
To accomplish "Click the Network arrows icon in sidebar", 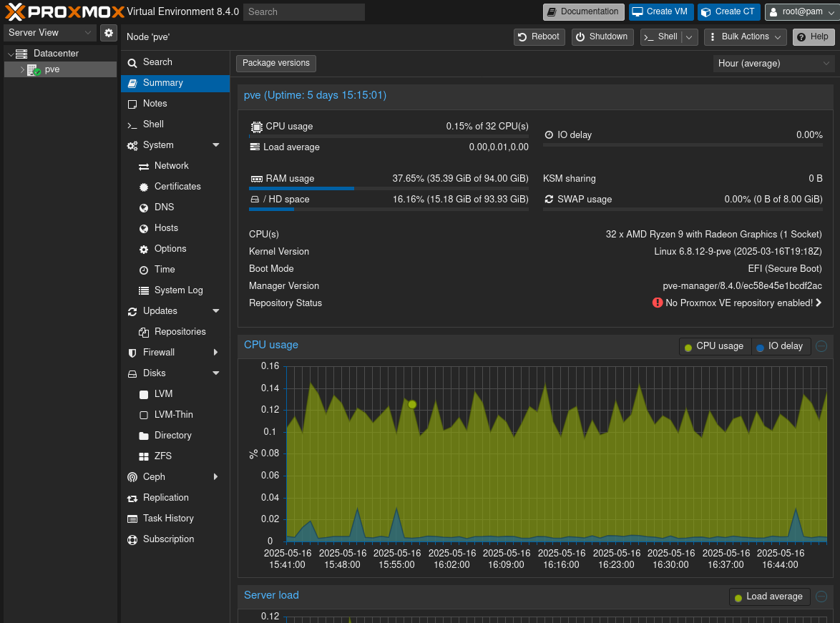I will [144, 167].
